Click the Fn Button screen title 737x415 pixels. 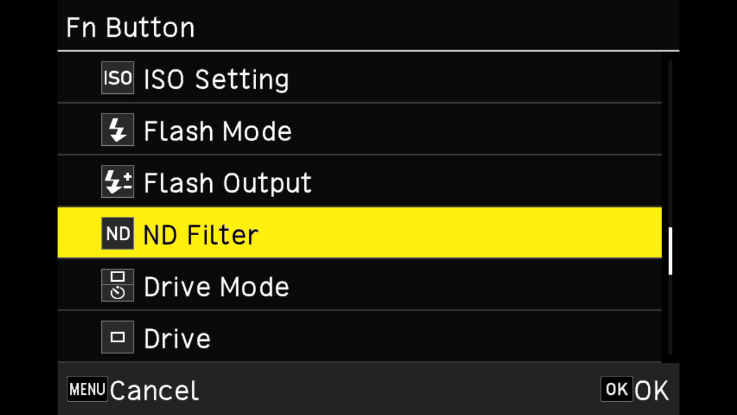(x=130, y=27)
